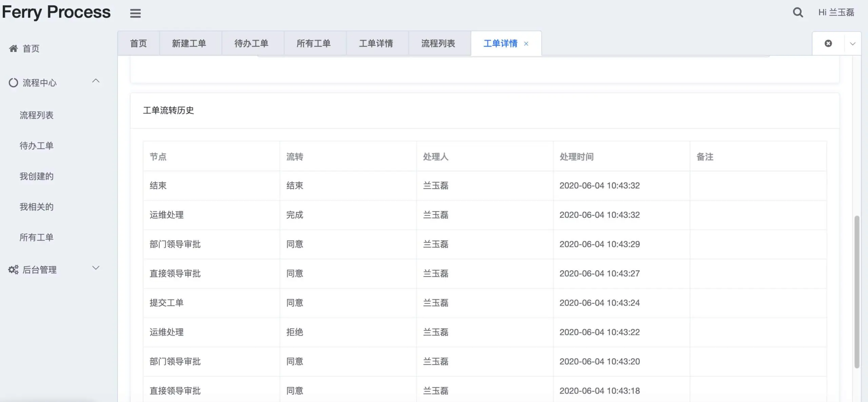Switch to the 流程列表 tab
868x402 pixels.
pos(438,43)
